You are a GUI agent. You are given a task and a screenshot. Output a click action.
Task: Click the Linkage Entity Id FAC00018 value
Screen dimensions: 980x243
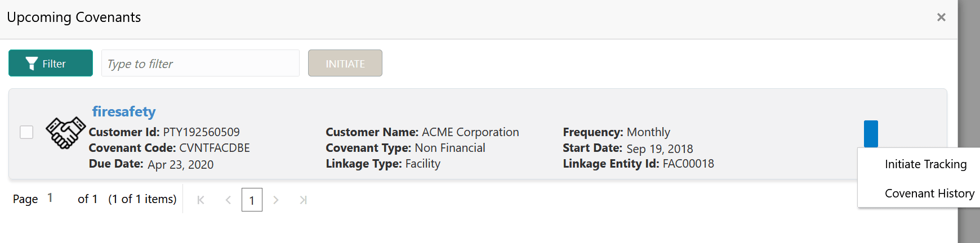[688, 164]
